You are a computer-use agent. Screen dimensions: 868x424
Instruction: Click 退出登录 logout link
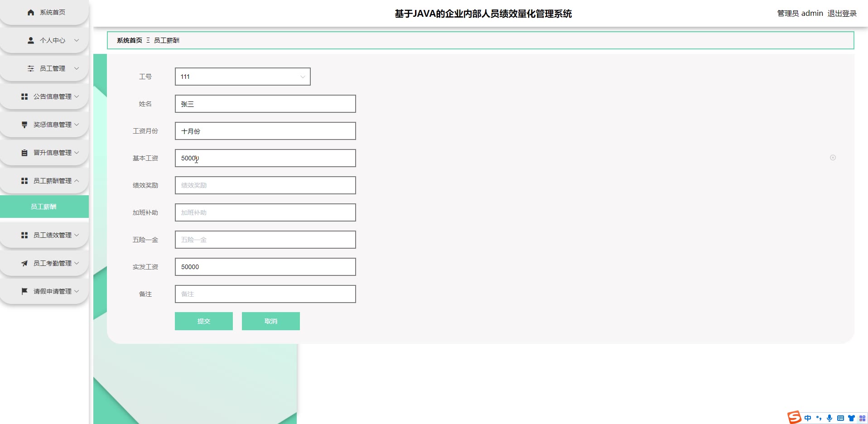(x=842, y=14)
